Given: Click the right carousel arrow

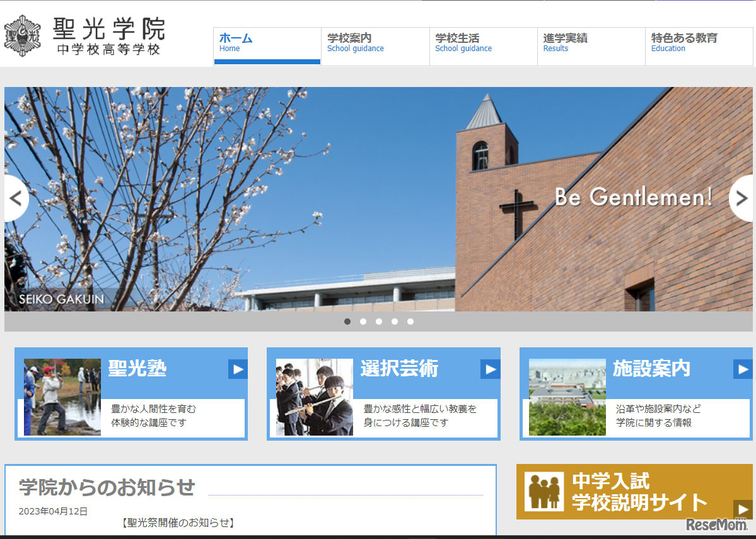Looking at the screenshot, I should coord(740,198).
